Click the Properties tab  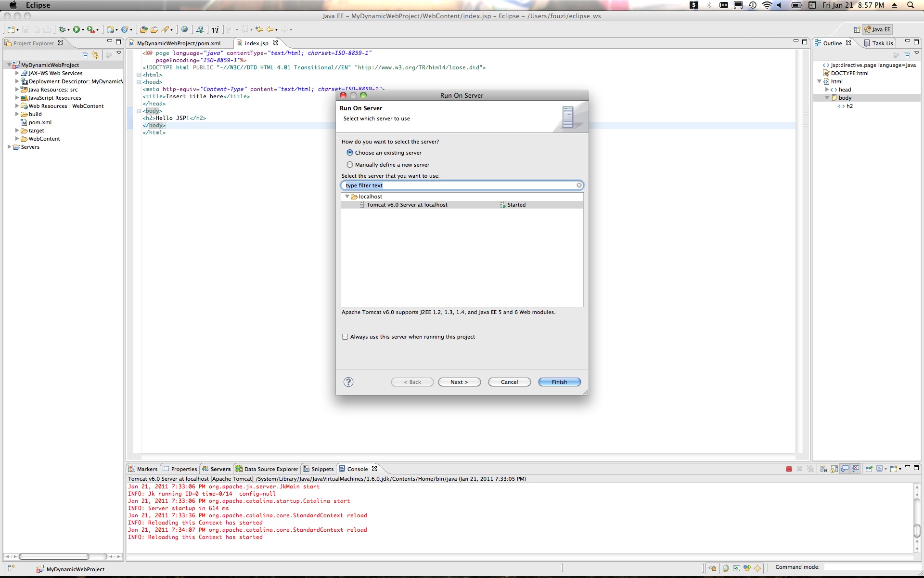(x=180, y=469)
